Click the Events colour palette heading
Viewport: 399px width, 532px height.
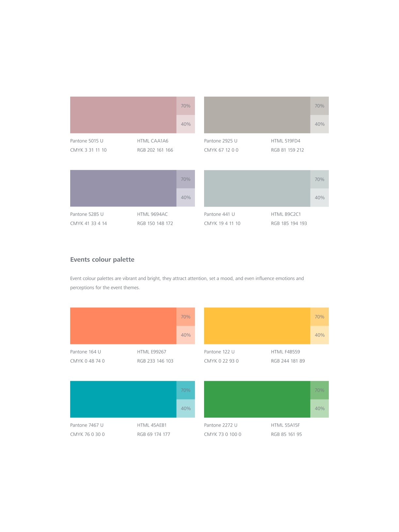(102, 259)
